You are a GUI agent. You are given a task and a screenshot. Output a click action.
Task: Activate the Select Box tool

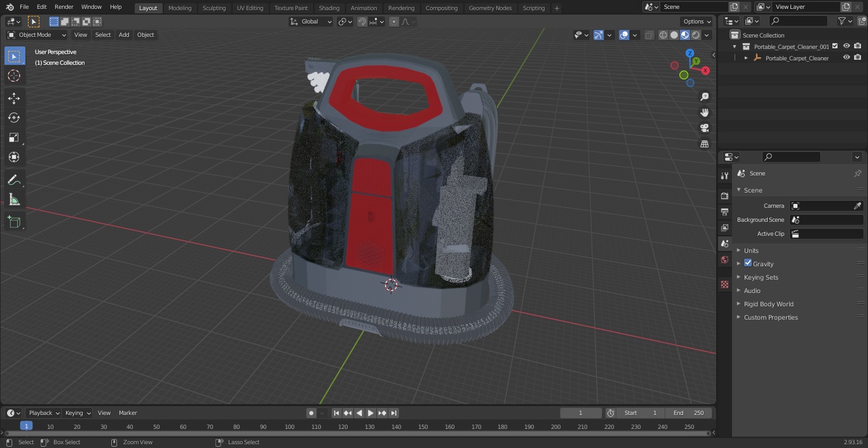click(x=14, y=56)
